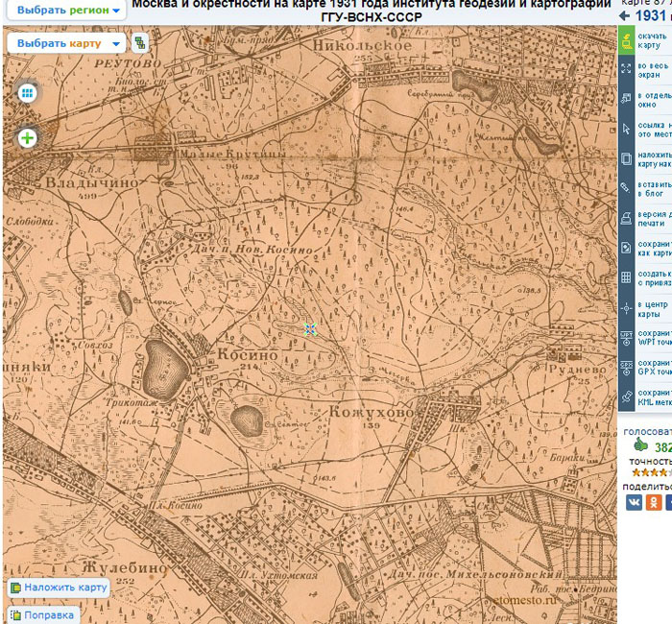Click 'Малые Крутицы' label on the map
Image resolution: width=672 pixels, height=624 pixels.
click(232, 154)
